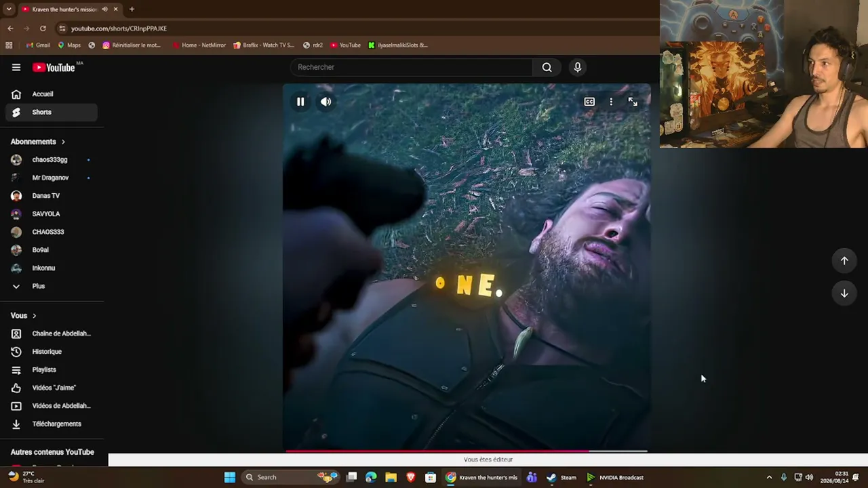Open the Home - NetMirror bookmark
The height and width of the screenshot is (488, 868).
pos(199,45)
